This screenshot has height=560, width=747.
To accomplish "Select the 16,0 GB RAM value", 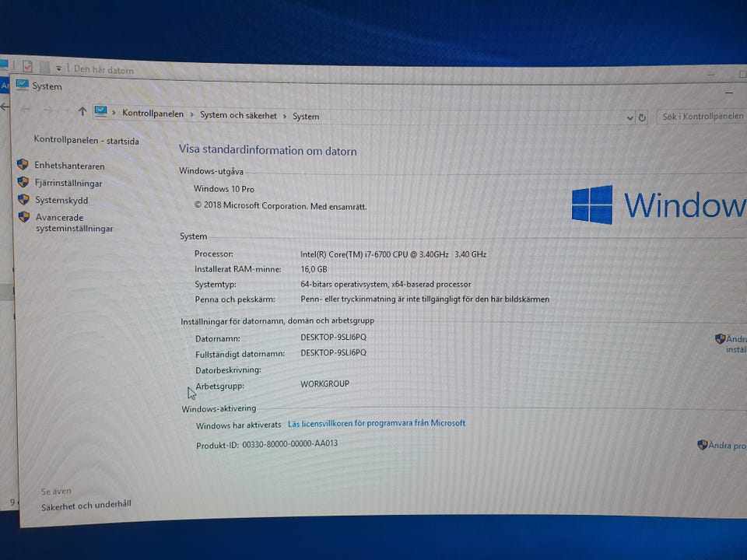I will click(314, 269).
